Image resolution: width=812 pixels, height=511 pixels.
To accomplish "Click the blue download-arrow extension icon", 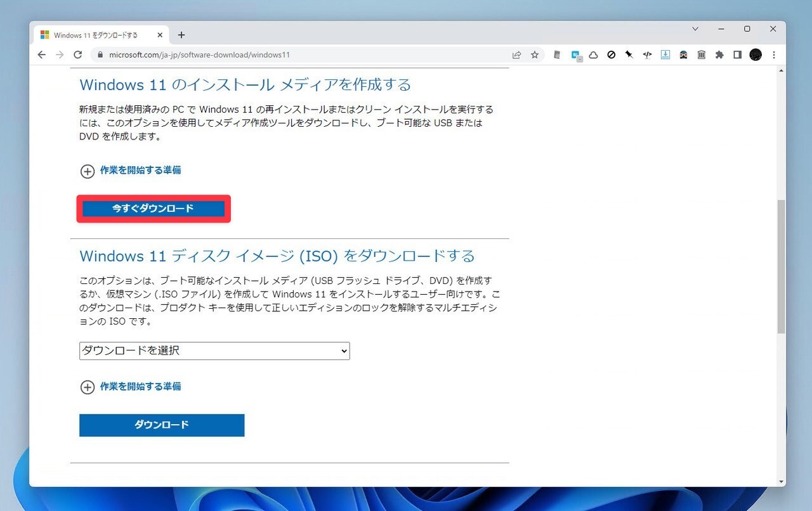I will pos(665,55).
